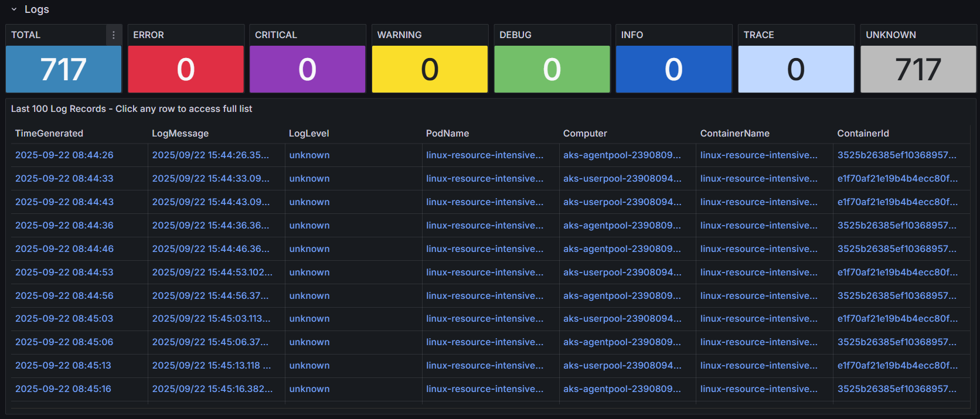The width and height of the screenshot is (980, 419).
Task: Open log message 2025/09/22 15:44:53.102 link
Action: [212, 272]
